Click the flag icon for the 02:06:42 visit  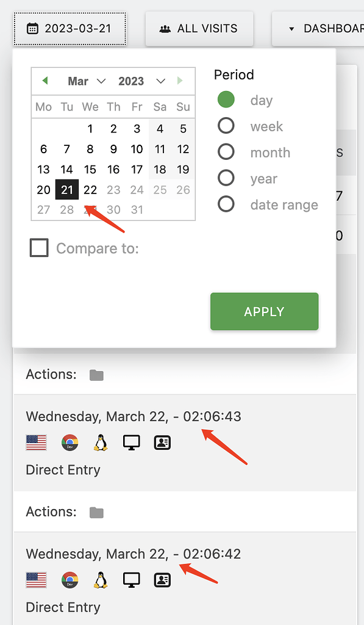click(x=35, y=580)
